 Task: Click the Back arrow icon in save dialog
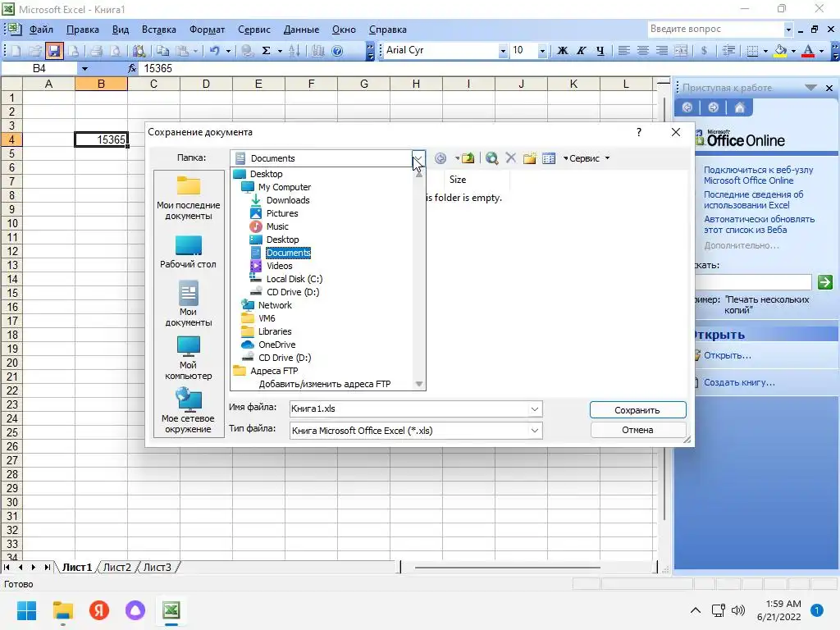click(441, 158)
